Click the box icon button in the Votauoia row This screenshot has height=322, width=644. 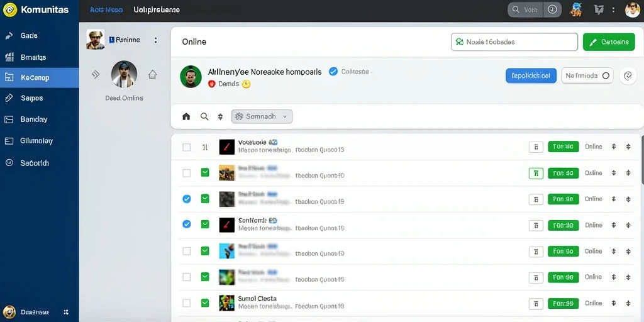[x=536, y=147]
